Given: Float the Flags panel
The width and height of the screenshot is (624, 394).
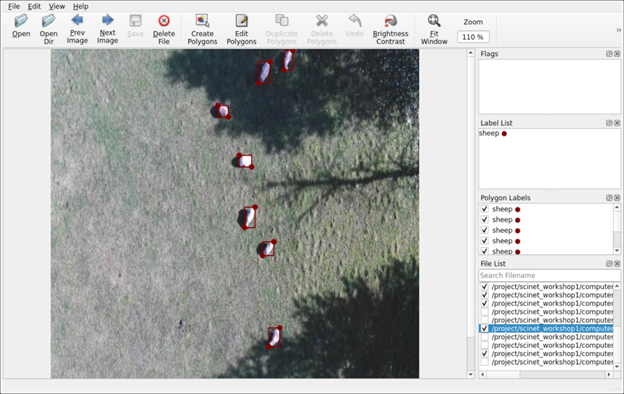Looking at the screenshot, I should point(609,54).
